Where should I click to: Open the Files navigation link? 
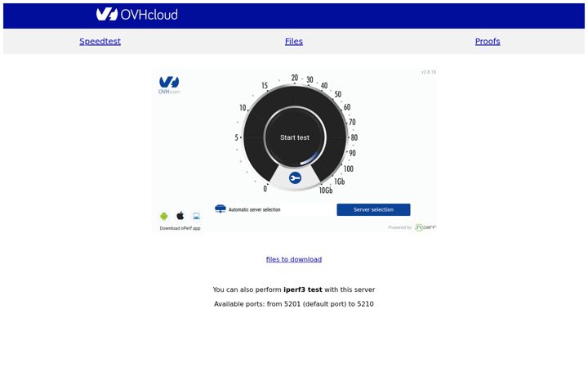pos(294,42)
